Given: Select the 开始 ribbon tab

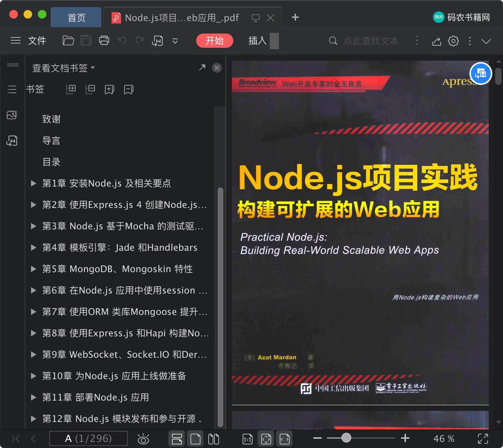Looking at the screenshot, I should pos(215,41).
